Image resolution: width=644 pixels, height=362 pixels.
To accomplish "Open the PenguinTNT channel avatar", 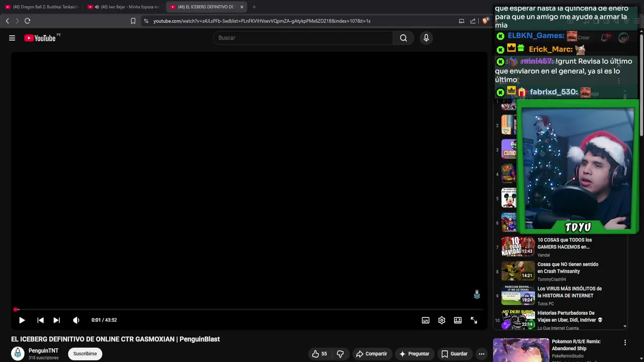I will click(18, 353).
